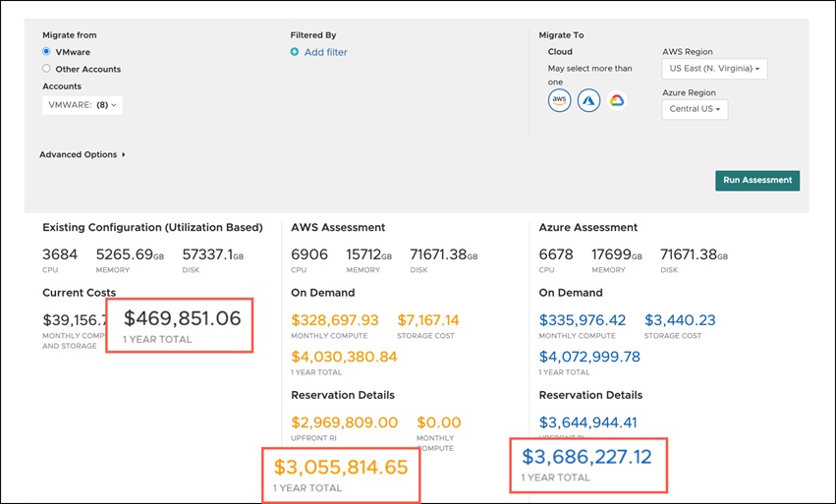Select the Azure cloud icon
Screen dimensions: 836x504
[588, 100]
